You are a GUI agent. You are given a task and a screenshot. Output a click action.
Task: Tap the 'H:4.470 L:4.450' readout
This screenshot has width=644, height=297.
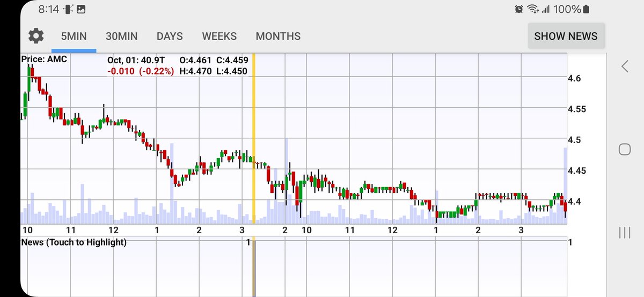pyautogui.click(x=213, y=71)
